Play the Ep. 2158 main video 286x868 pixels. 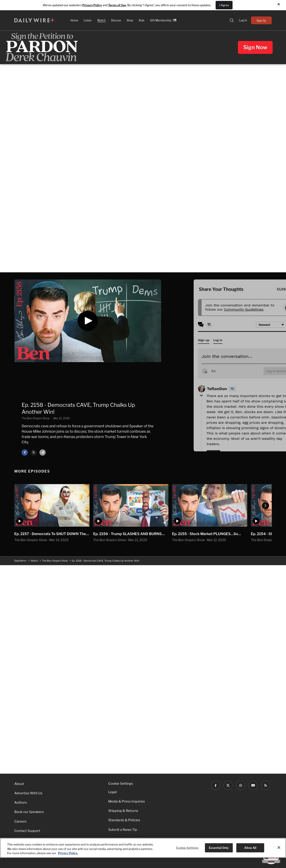click(x=88, y=321)
